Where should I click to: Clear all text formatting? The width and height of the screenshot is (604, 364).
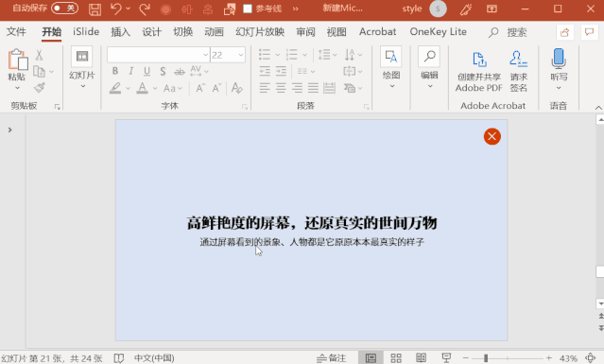pos(236,88)
